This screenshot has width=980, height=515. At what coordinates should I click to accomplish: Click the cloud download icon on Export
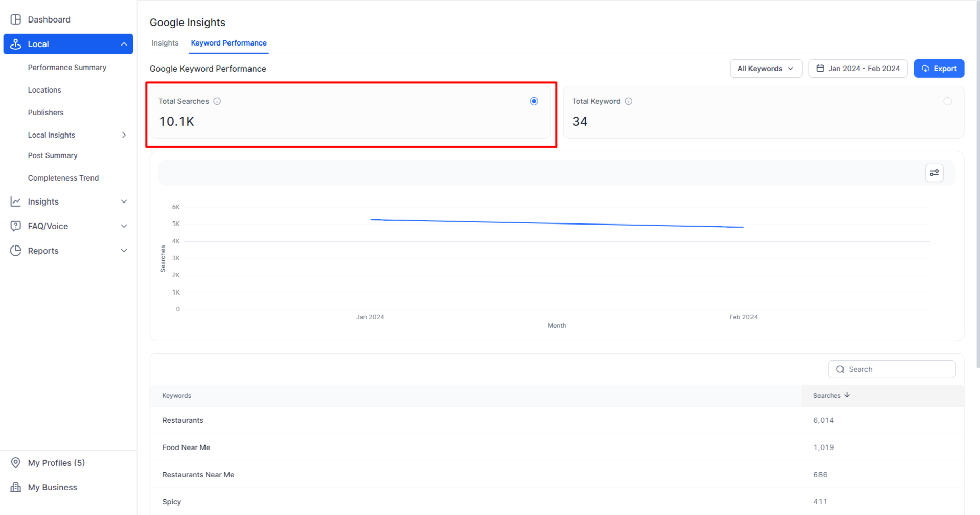tap(925, 69)
